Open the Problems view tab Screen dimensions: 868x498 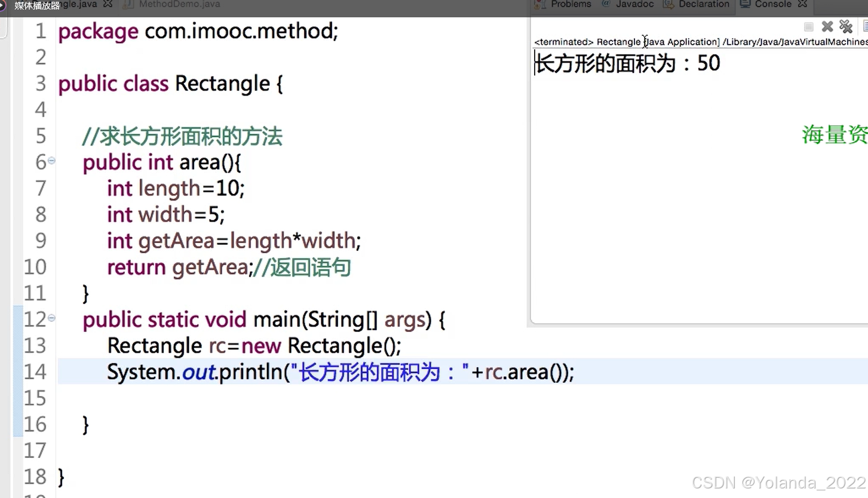pyautogui.click(x=563, y=4)
